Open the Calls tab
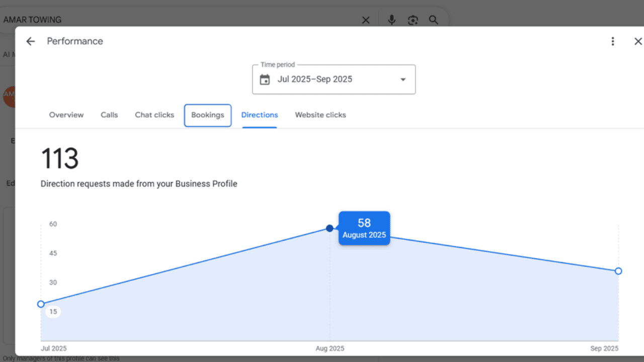The height and width of the screenshot is (362, 644). coord(109,115)
